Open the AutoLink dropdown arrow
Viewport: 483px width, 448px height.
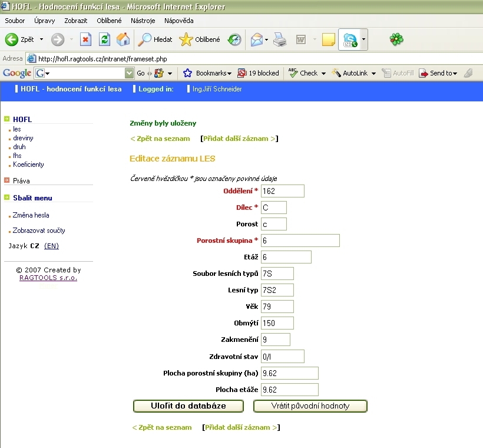373,73
